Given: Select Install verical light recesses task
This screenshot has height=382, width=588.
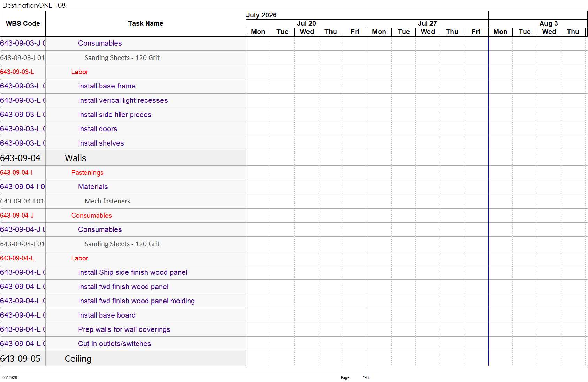Looking at the screenshot, I should pos(123,100).
